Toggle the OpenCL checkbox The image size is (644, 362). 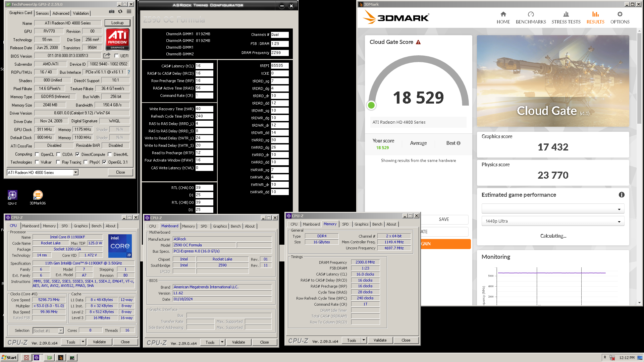coord(37,155)
